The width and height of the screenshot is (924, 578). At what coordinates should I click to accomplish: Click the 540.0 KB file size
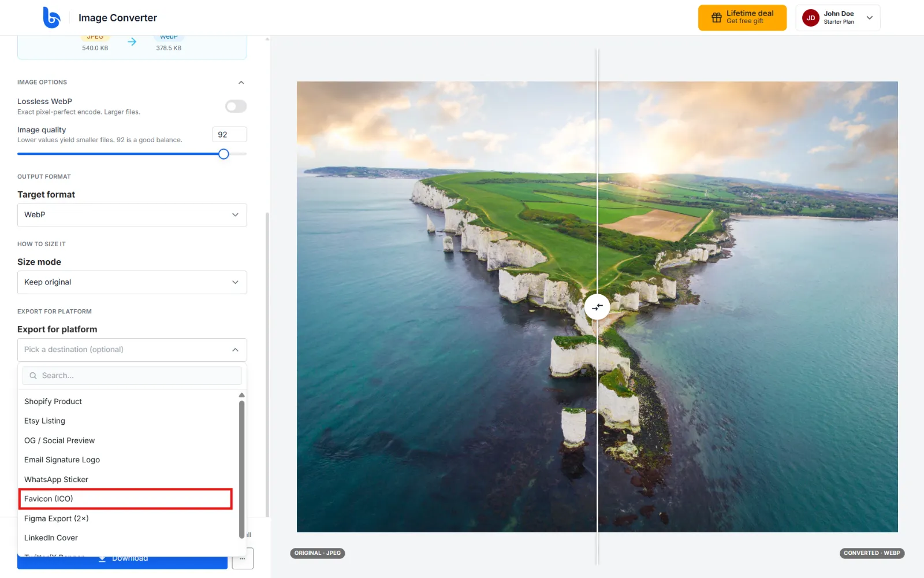tap(95, 48)
